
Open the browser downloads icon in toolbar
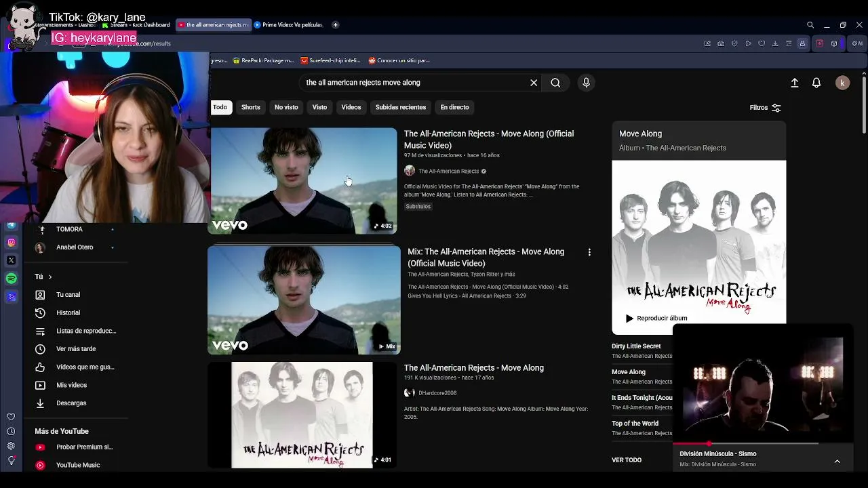775,43
